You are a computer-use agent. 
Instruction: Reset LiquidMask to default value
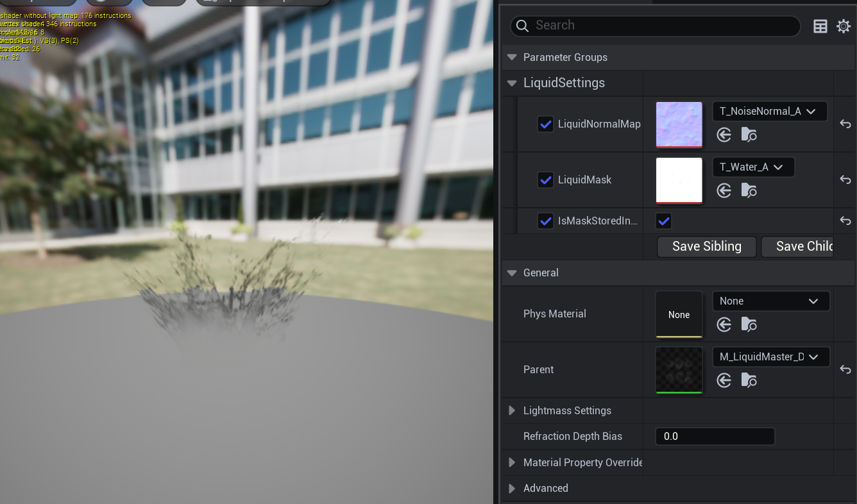(845, 180)
